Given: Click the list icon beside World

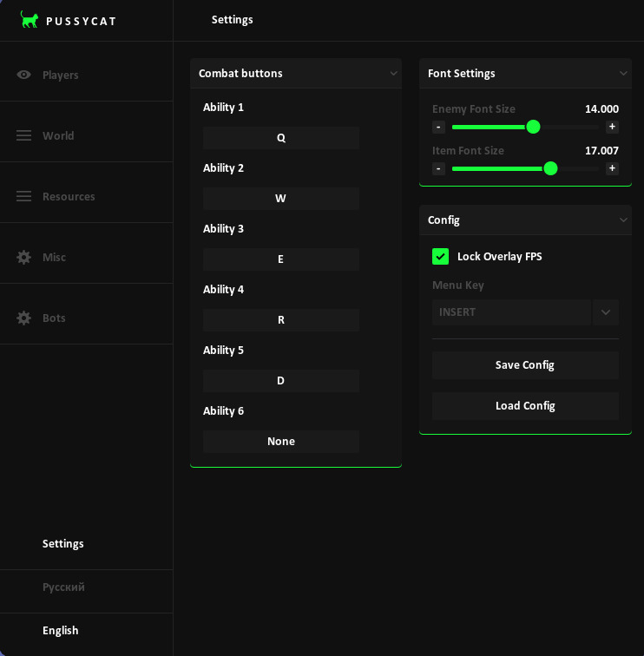Looking at the screenshot, I should click(x=23, y=135).
